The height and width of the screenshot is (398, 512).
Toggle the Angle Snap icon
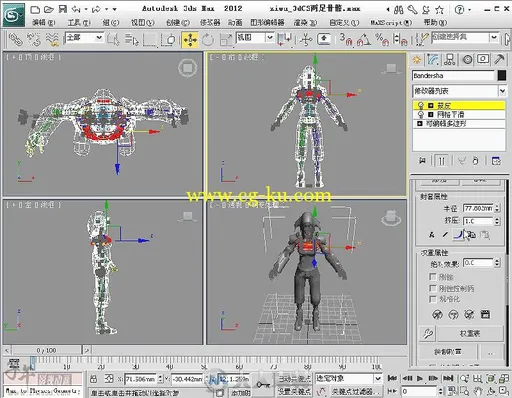[x=364, y=39]
